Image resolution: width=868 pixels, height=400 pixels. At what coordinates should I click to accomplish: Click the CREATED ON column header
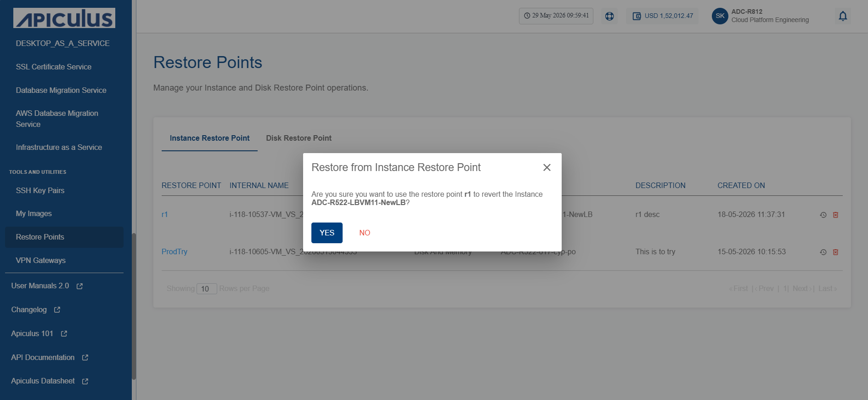741,185
